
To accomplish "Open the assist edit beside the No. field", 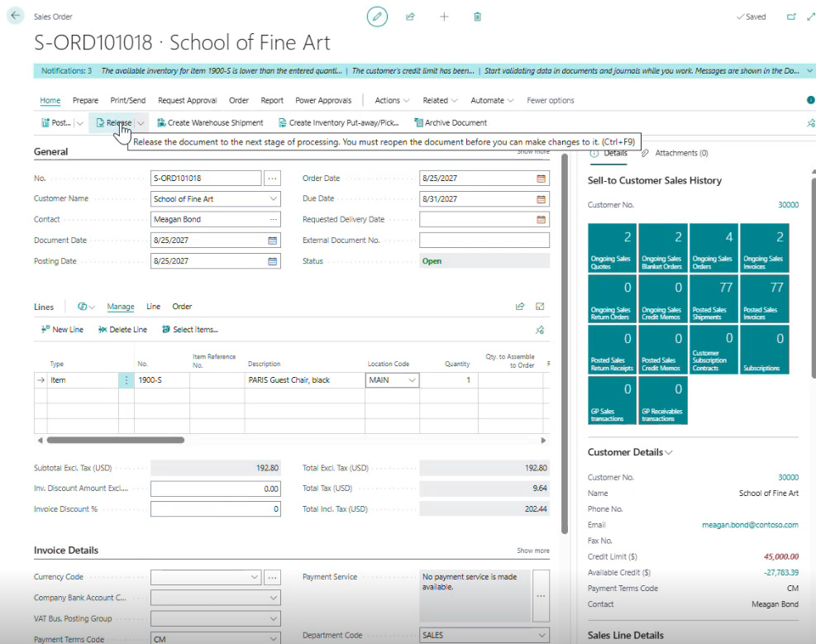I will (x=272, y=178).
